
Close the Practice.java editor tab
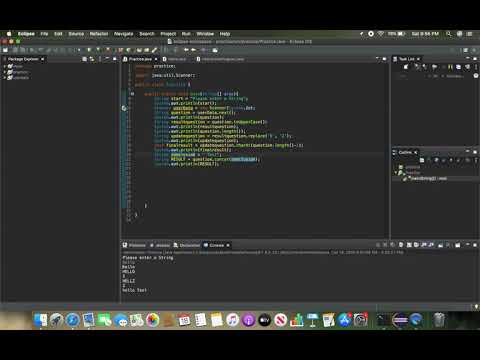[x=156, y=59]
